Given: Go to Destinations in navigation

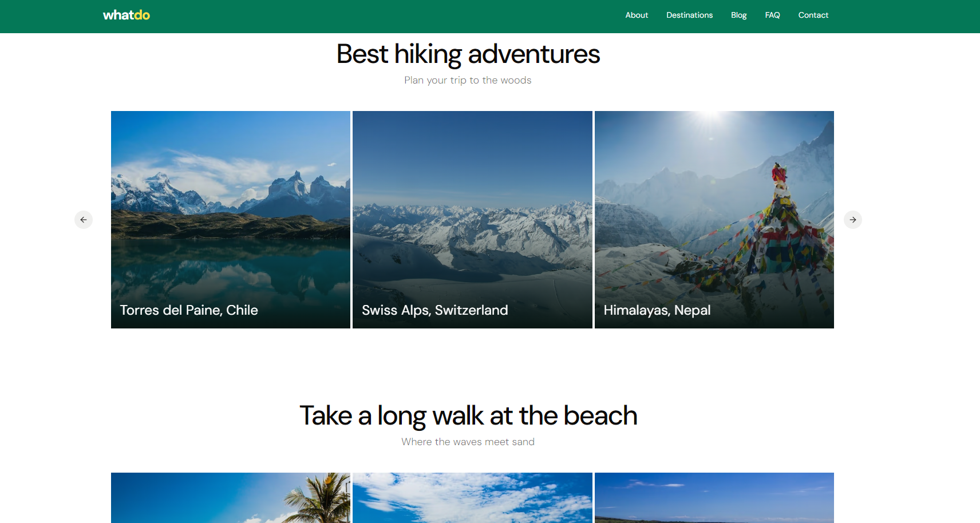Looking at the screenshot, I should click(x=689, y=15).
